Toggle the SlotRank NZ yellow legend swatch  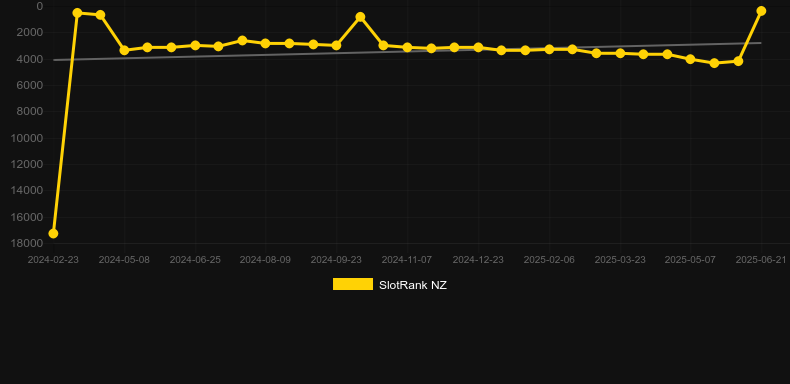(353, 284)
